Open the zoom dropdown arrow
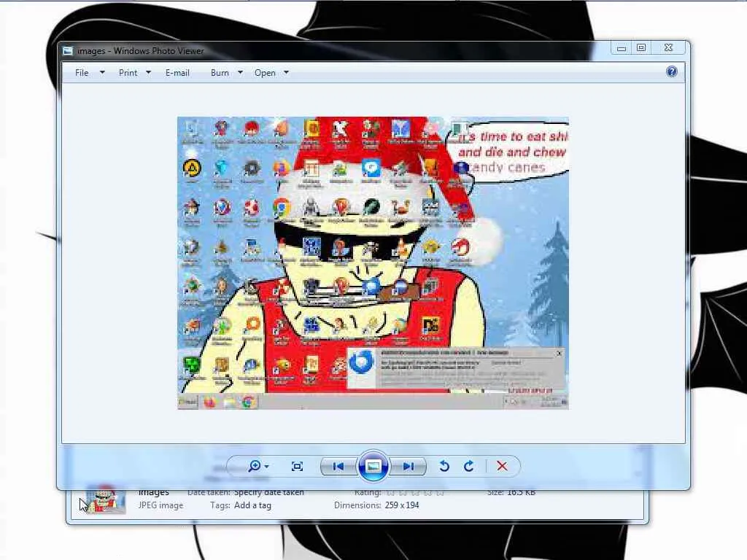 [267, 467]
